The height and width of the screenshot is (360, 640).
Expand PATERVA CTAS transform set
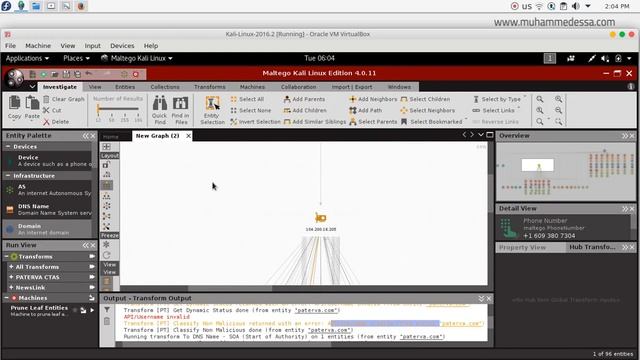11,277
